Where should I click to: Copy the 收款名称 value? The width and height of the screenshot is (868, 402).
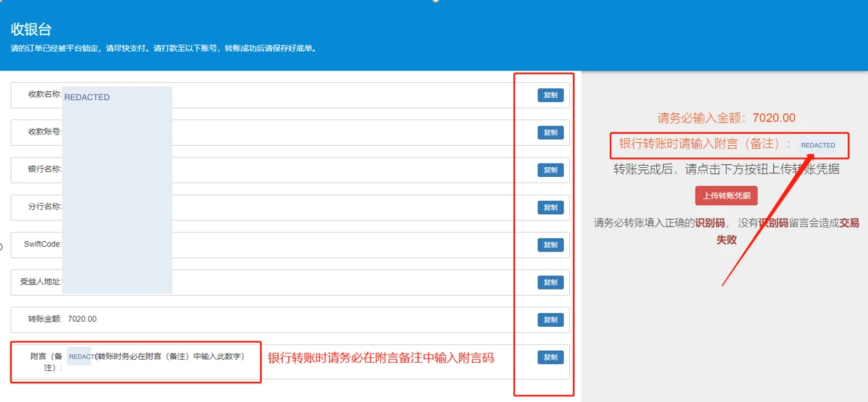tap(550, 95)
